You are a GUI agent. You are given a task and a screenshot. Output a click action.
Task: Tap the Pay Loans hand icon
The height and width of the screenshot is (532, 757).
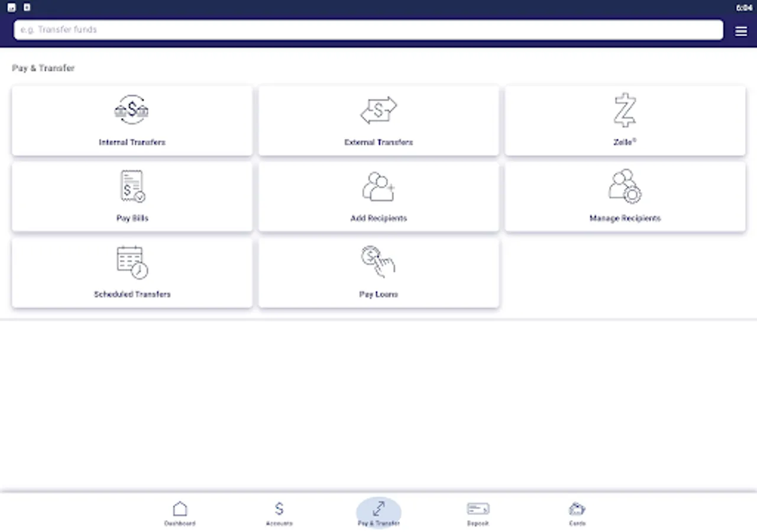pyautogui.click(x=378, y=262)
